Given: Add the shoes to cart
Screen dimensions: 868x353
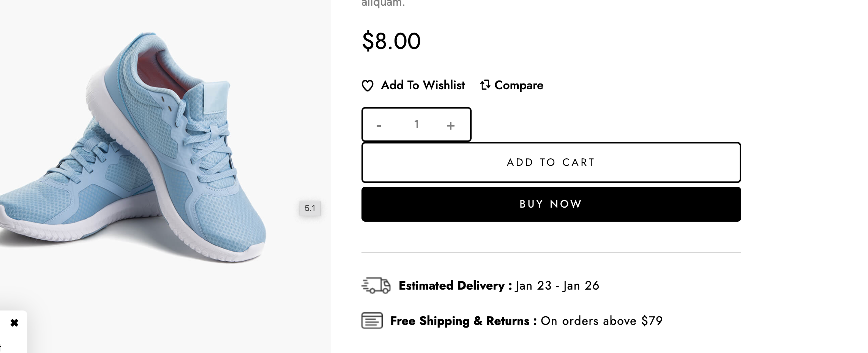Looking at the screenshot, I should pyautogui.click(x=551, y=162).
